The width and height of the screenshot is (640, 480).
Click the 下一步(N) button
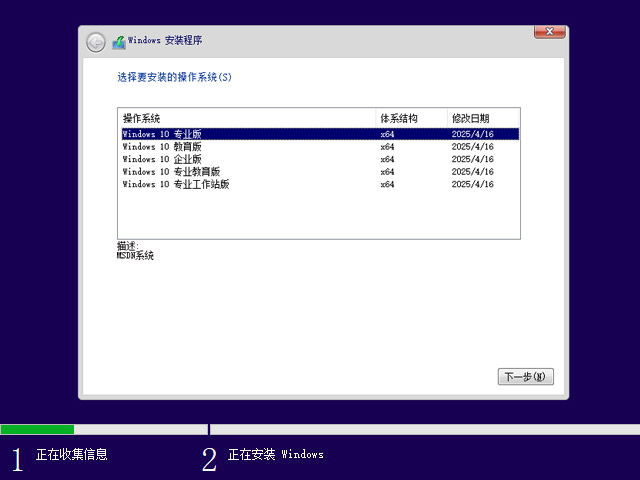[525, 376]
